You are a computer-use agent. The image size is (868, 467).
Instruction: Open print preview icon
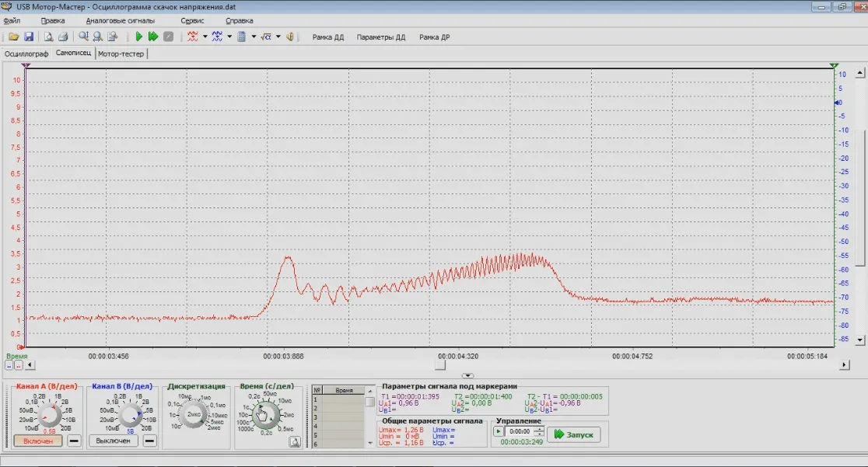(x=49, y=37)
